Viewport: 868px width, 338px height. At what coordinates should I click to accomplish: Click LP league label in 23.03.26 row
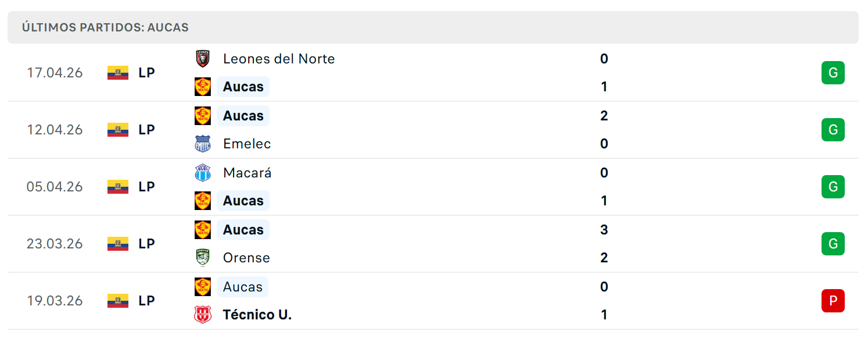click(x=146, y=244)
